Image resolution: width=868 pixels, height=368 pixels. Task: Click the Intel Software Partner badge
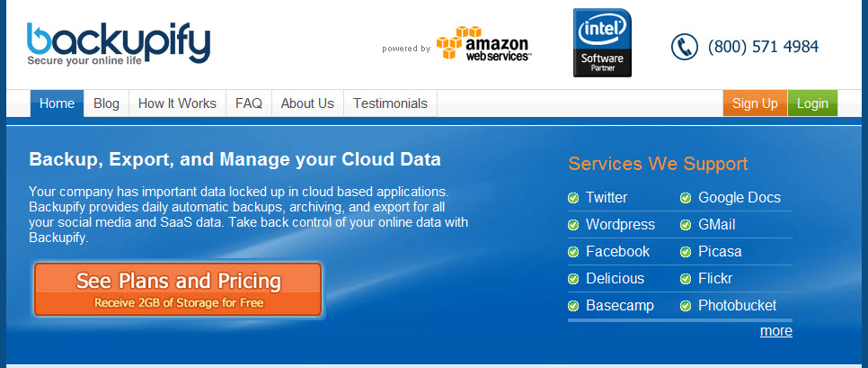pyautogui.click(x=602, y=43)
